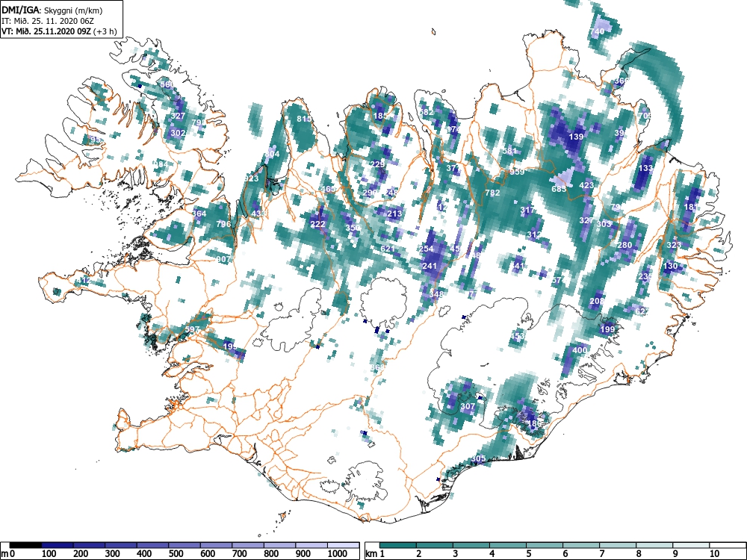Click the visibility value '133' on the map
Image resolution: width=747 pixels, height=560 pixels.
pos(645,168)
